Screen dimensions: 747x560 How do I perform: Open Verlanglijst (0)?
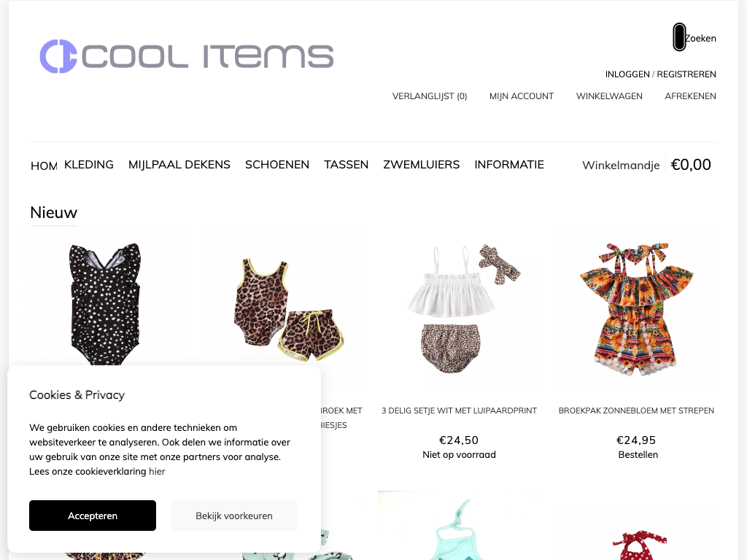pyautogui.click(x=429, y=96)
